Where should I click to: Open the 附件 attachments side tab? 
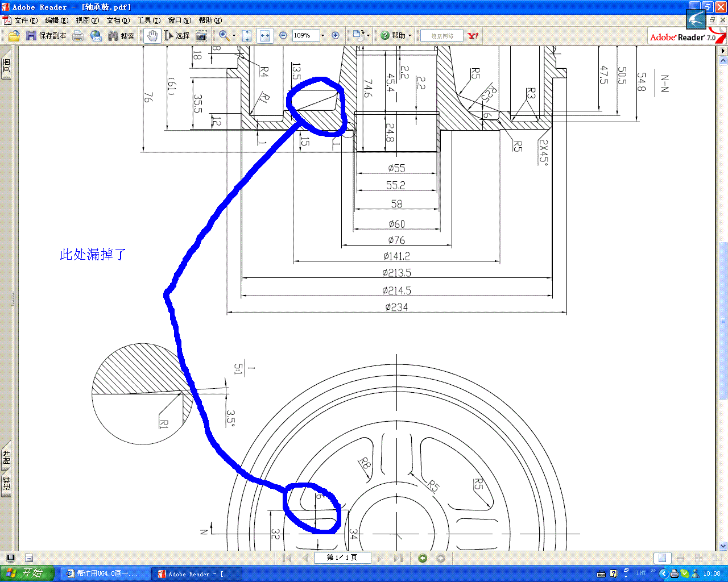click(6, 456)
